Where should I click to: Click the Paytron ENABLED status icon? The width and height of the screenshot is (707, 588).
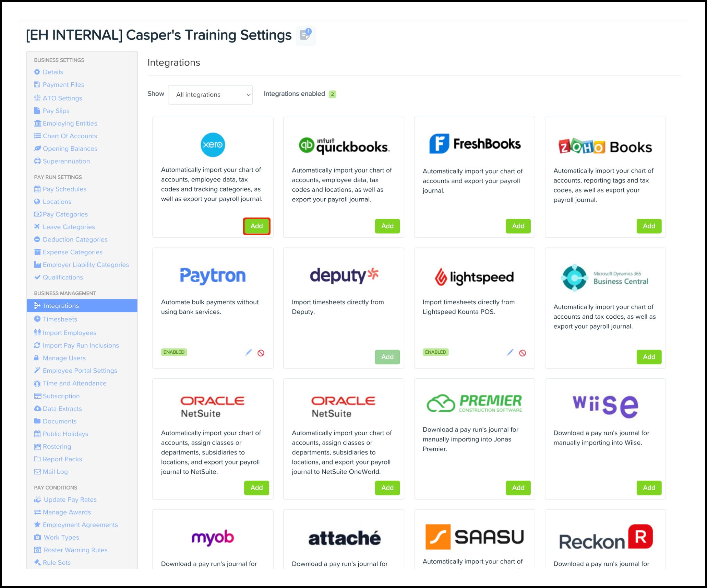point(175,352)
